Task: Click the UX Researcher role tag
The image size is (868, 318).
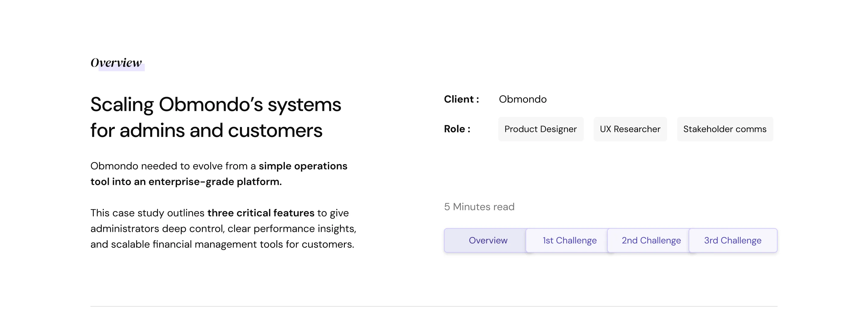Action: coord(630,129)
